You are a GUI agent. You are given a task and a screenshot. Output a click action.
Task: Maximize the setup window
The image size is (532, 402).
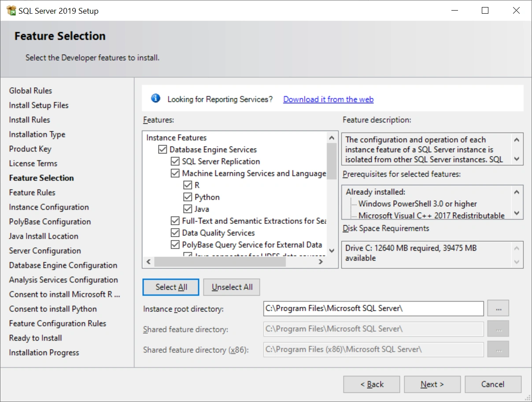(485, 11)
